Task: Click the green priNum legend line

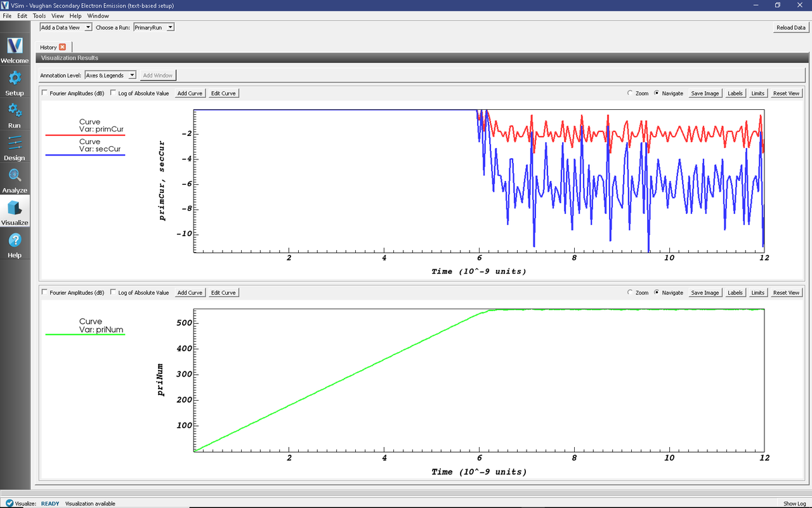Action: [x=85, y=335]
